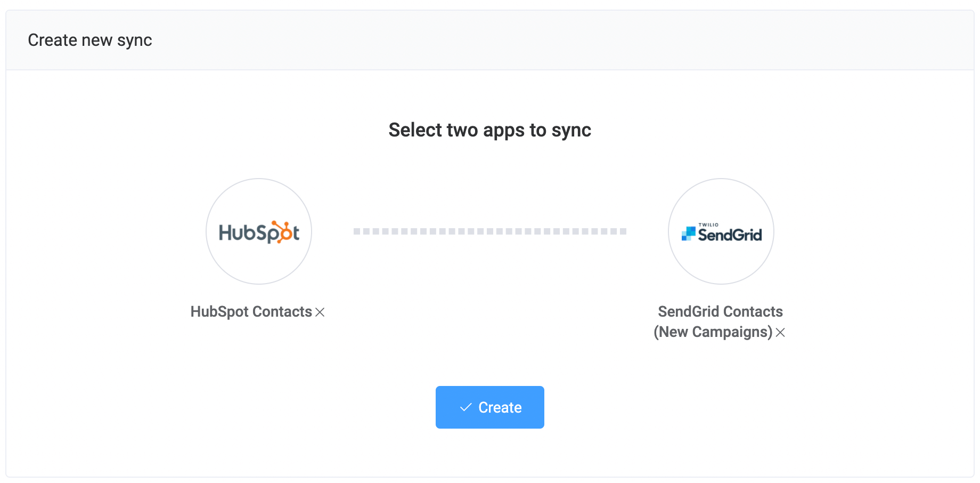Click the blue SendGrid squares symbol
The height and width of the screenshot is (483, 980).
pyautogui.click(x=689, y=234)
